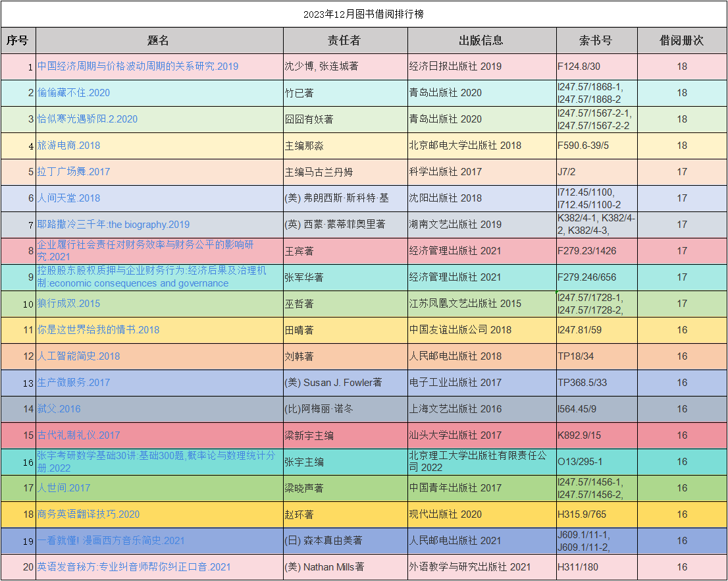
Task: Click the 出版信息 column header
Action: 481,40
